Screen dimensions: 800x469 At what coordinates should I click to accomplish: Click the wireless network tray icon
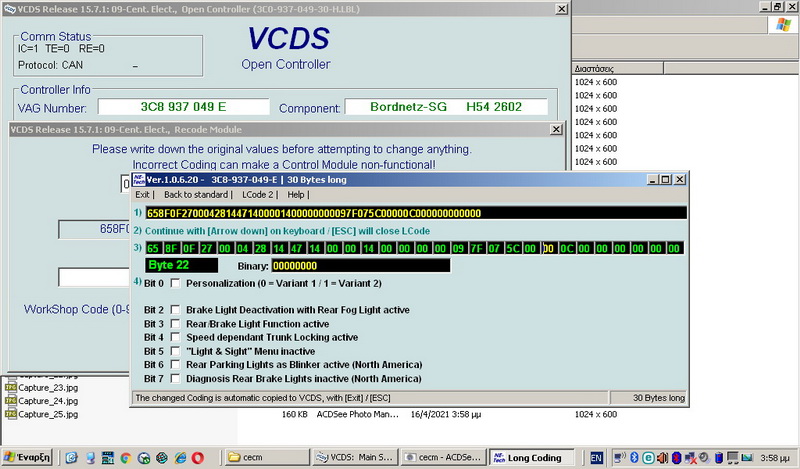pyautogui.click(x=619, y=457)
